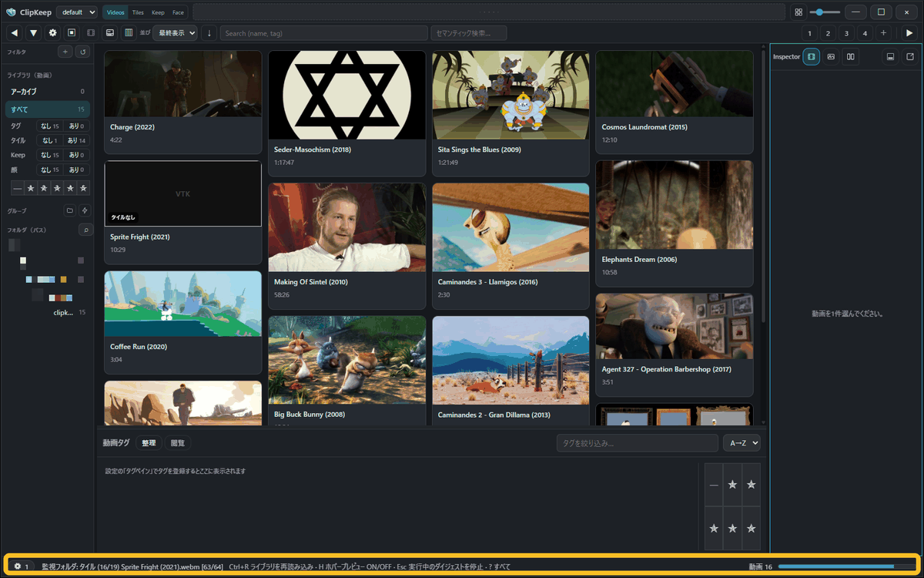Pop out the Inspector with the external-window icon
Screen dimensions: 924x578
click(909, 56)
